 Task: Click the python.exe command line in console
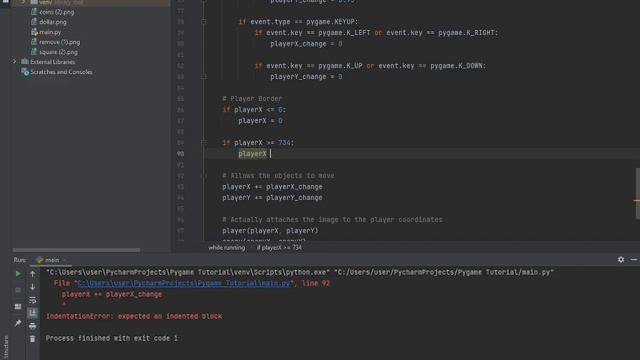pos(300,272)
